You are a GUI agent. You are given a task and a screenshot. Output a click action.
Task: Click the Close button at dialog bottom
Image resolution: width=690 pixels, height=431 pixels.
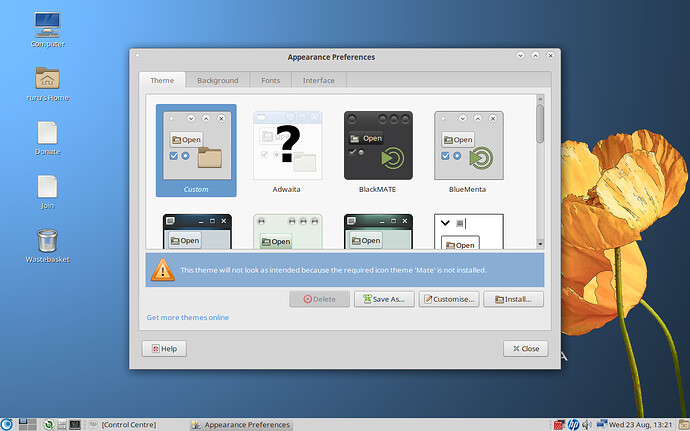pos(526,349)
